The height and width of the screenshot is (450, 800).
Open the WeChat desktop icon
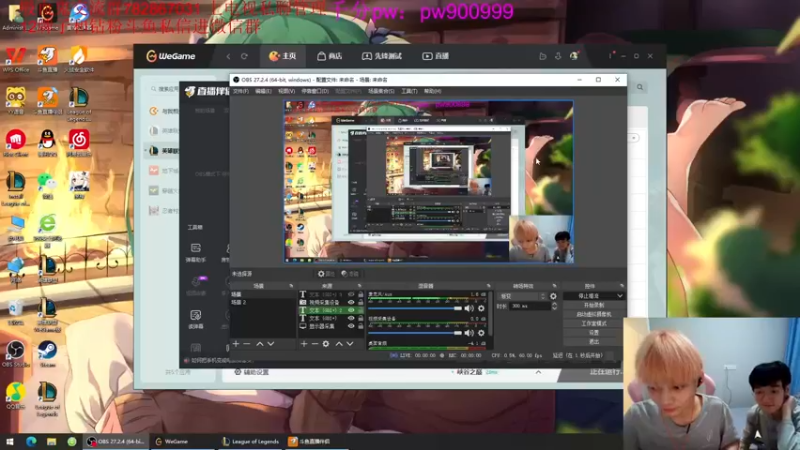tap(47, 184)
